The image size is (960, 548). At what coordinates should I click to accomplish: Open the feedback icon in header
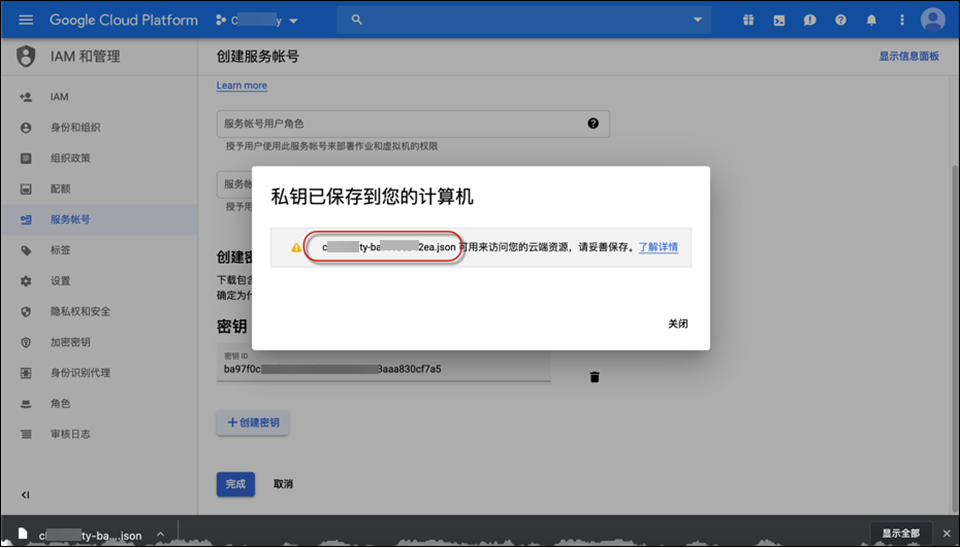[x=810, y=20]
